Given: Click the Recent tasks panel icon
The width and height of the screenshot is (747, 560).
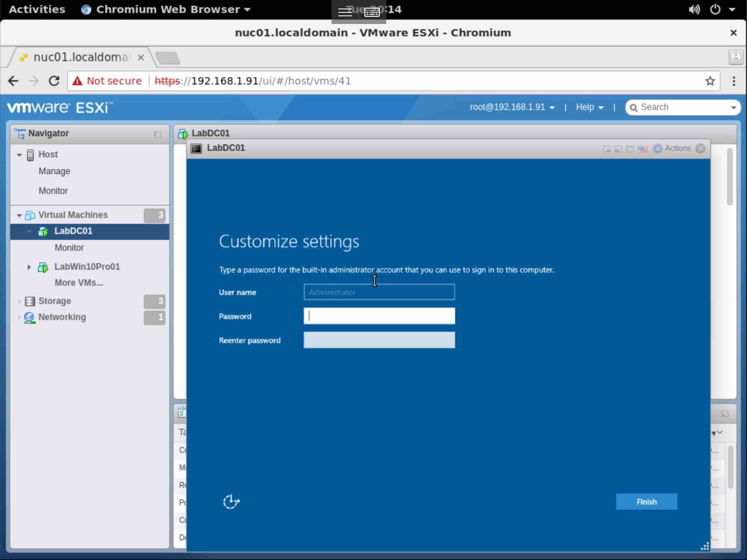Looking at the screenshot, I should click(x=182, y=413).
